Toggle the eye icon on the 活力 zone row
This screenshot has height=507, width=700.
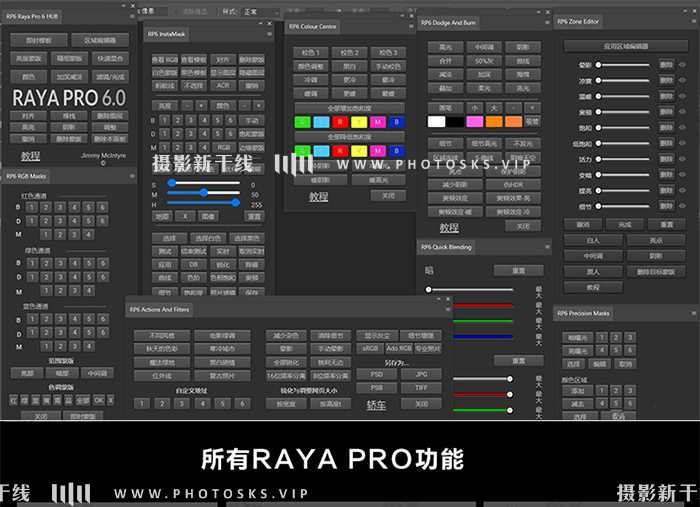click(x=682, y=159)
